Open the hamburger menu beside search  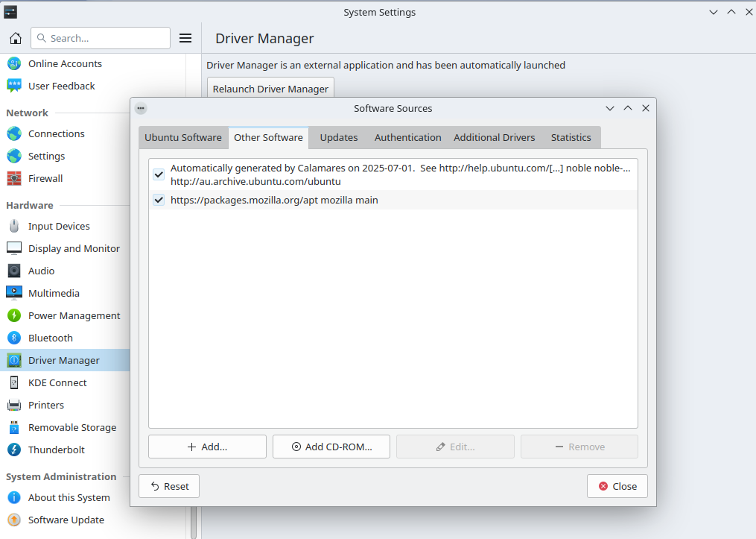click(186, 38)
